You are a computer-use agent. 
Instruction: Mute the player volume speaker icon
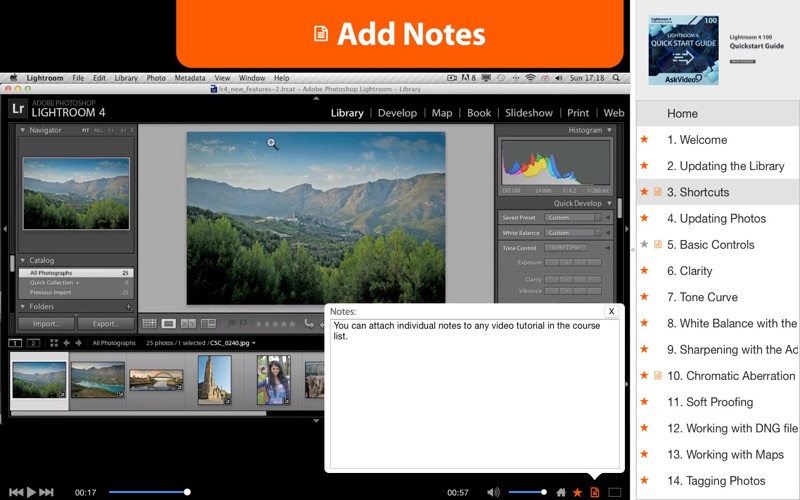(x=493, y=492)
